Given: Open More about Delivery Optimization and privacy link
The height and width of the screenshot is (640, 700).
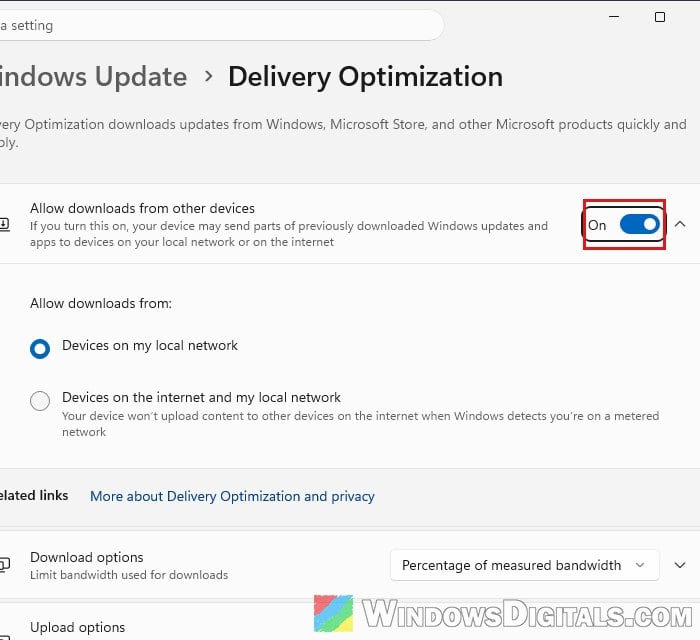Looking at the screenshot, I should pos(232,496).
